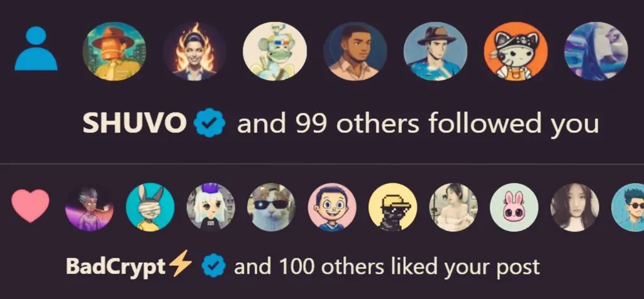Click the lightning bolt emoji after BadCrypt
This screenshot has height=299, width=644.
(x=180, y=263)
